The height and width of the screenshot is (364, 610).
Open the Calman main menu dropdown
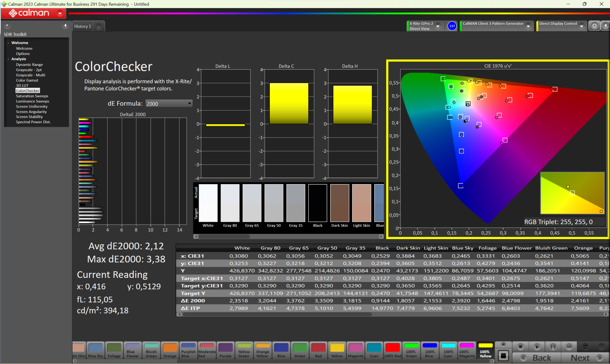tap(60, 13)
